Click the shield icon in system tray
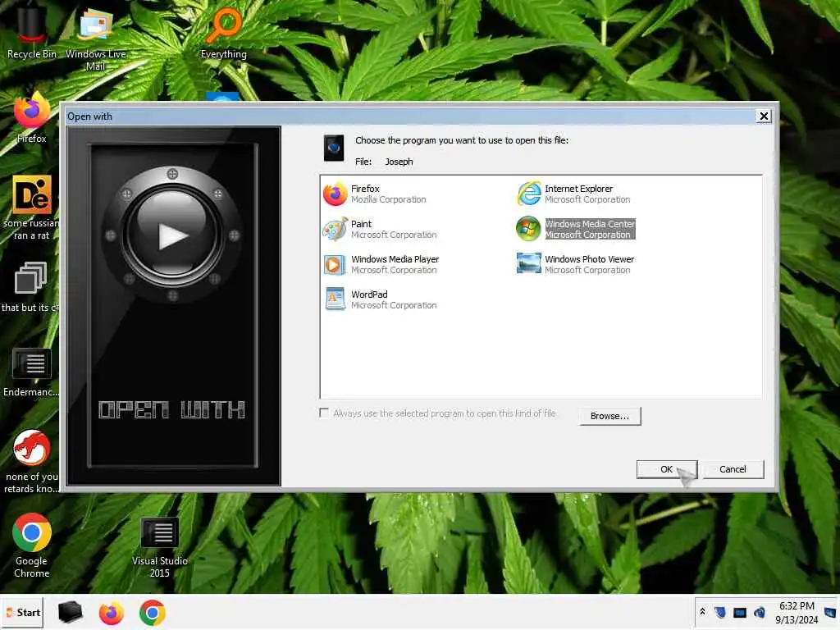This screenshot has height=630, width=840. (x=720, y=612)
